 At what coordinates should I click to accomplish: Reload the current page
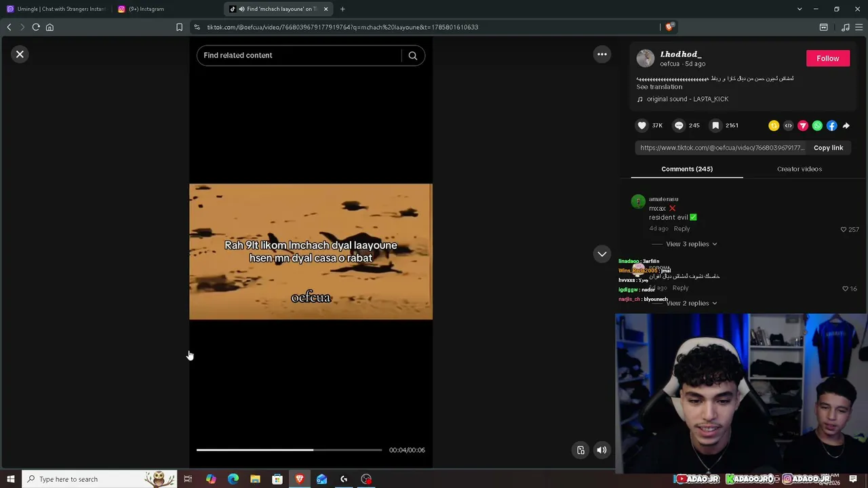click(36, 27)
